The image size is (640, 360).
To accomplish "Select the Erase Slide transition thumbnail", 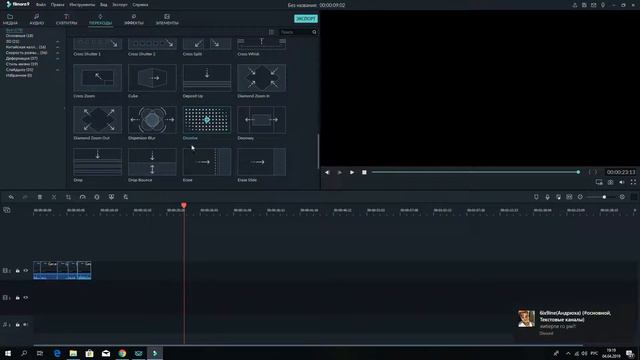I will [262, 162].
